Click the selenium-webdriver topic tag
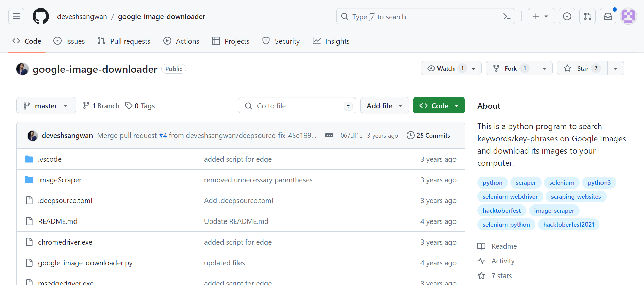This screenshot has width=644, height=285. (x=510, y=197)
